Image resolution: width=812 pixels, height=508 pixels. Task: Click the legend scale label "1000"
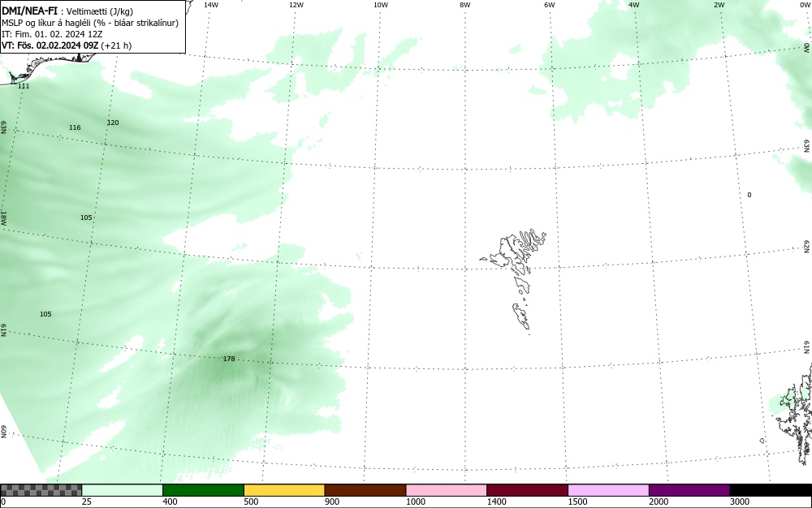click(x=415, y=502)
